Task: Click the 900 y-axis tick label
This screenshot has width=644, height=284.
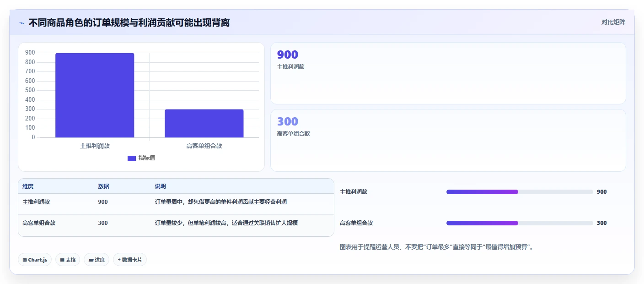Action: click(30, 53)
